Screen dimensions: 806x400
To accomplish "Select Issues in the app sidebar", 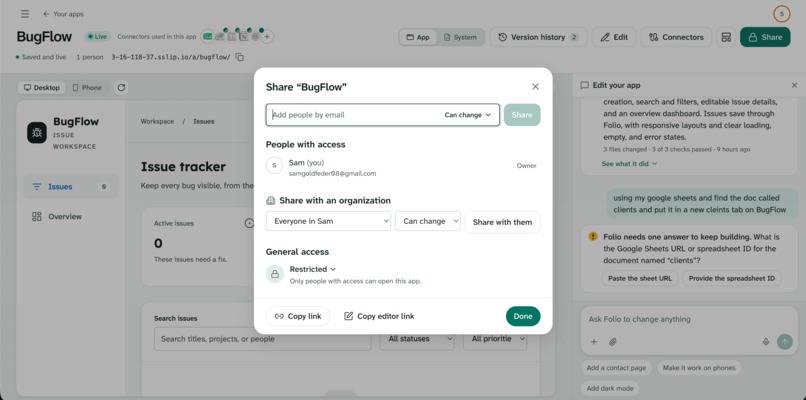I will pos(71,187).
